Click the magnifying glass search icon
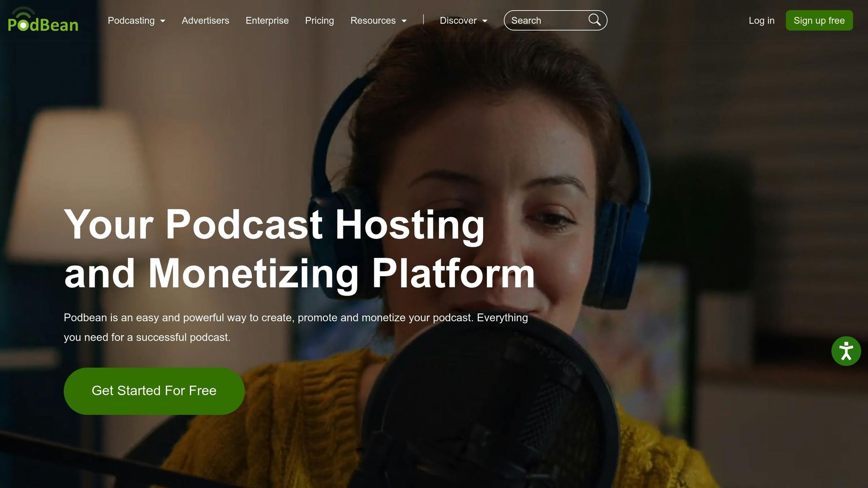This screenshot has width=868, height=488. (595, 20)
